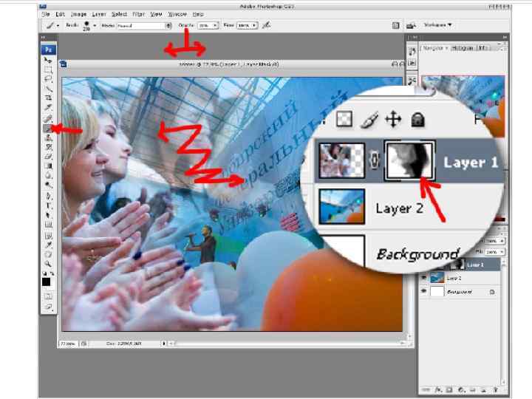Hide the Background layer

pyautogui.click(x=424, y=291)
